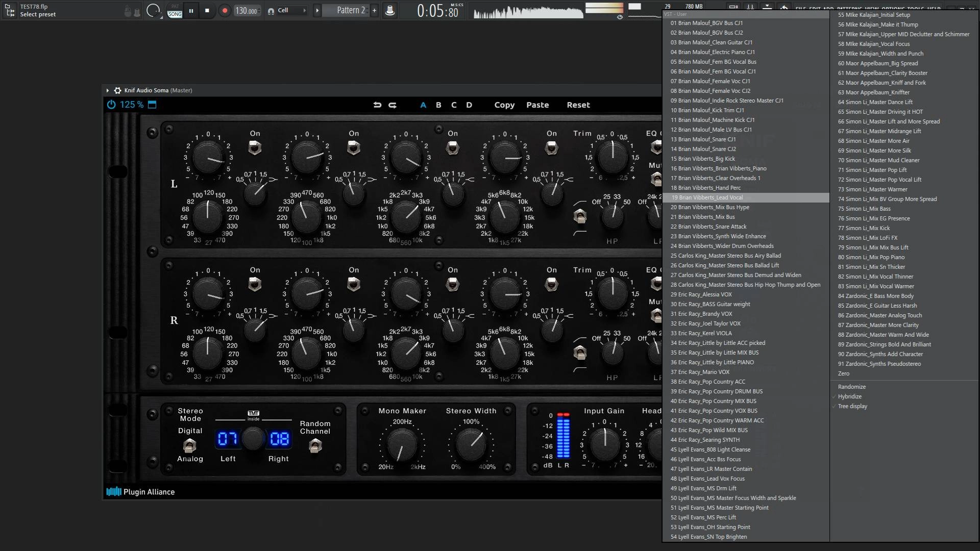Select settings bank C
Viewport: 980px width, 551px height.
[x=454, y=105]
